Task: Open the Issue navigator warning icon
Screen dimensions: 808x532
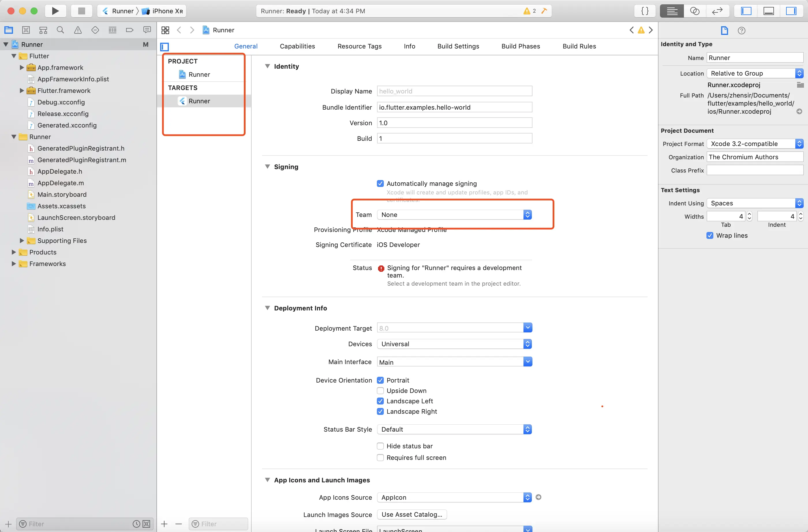Action: 78,30
